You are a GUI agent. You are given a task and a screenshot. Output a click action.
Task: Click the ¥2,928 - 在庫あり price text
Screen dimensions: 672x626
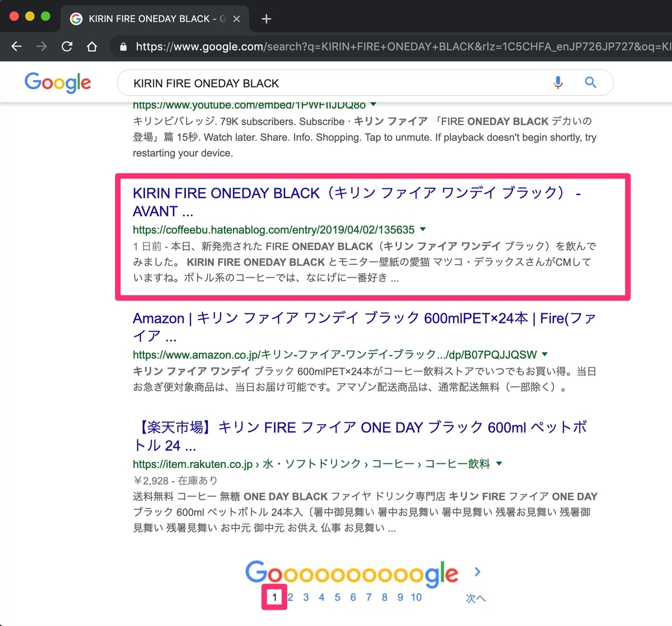pos(175,480)
